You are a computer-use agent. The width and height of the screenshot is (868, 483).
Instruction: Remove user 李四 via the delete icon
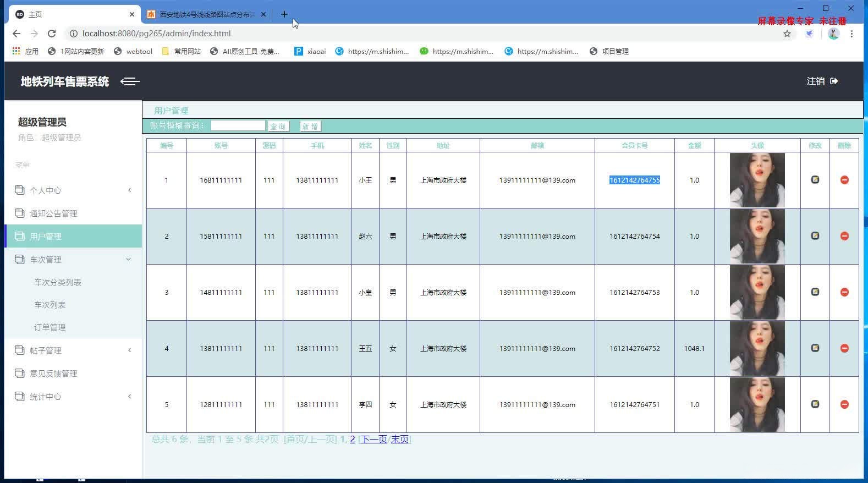point(844,404)
